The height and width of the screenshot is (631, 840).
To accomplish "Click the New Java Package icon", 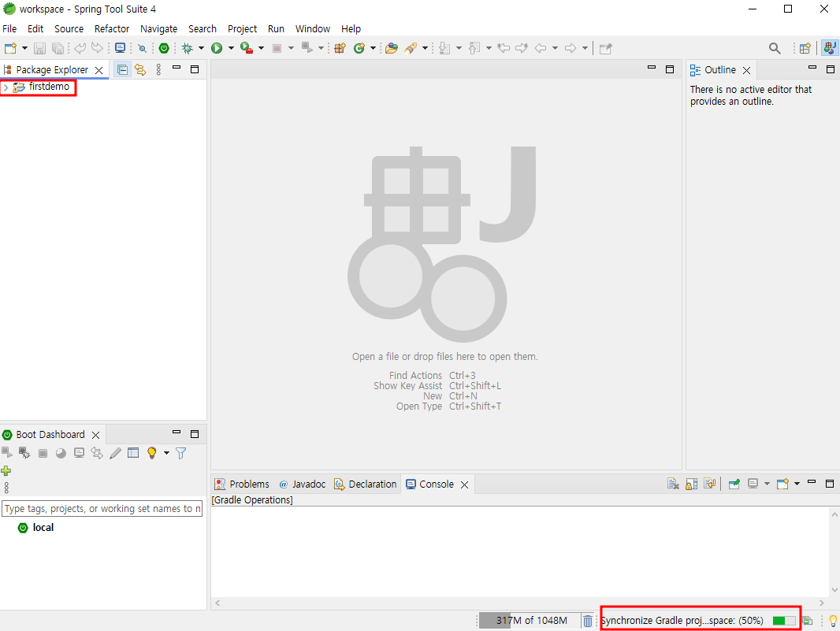I will [340, 48].
